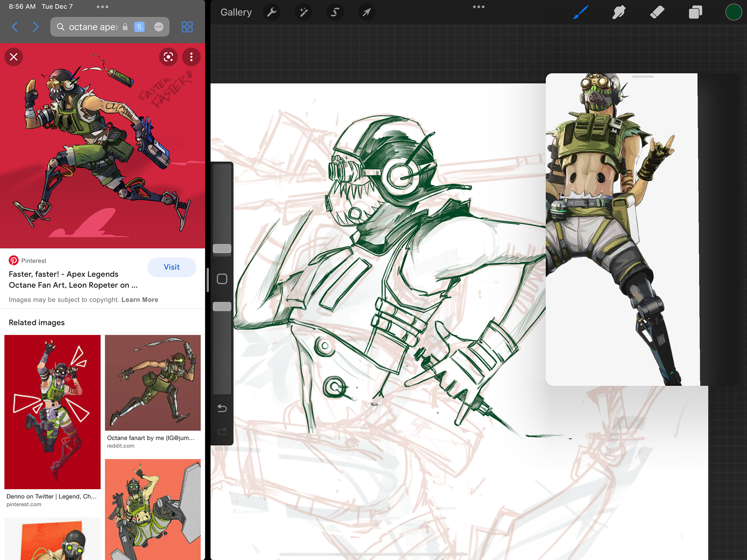Click the brush size slider handle
The height and width of the screenshot is (560, 747).
(x=222, y=249)
